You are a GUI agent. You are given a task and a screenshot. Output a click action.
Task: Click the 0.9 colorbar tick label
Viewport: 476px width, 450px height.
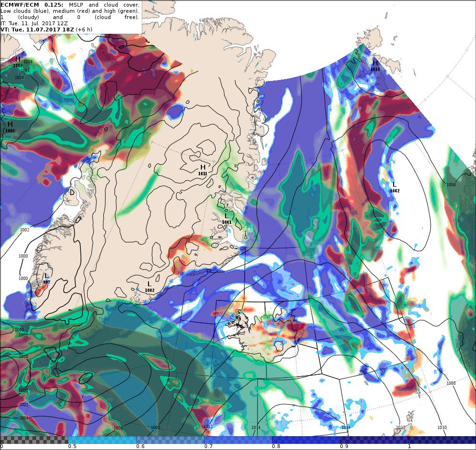point(344,446)
